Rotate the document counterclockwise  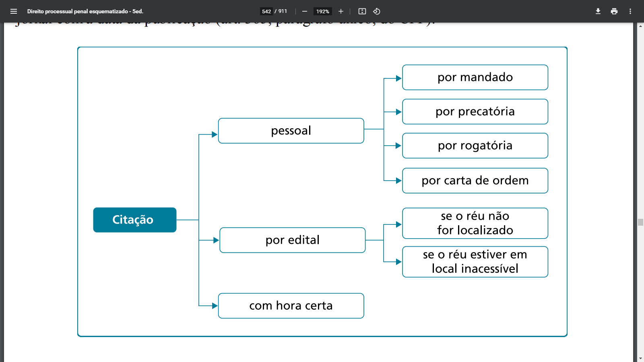(x=377, y=11)
